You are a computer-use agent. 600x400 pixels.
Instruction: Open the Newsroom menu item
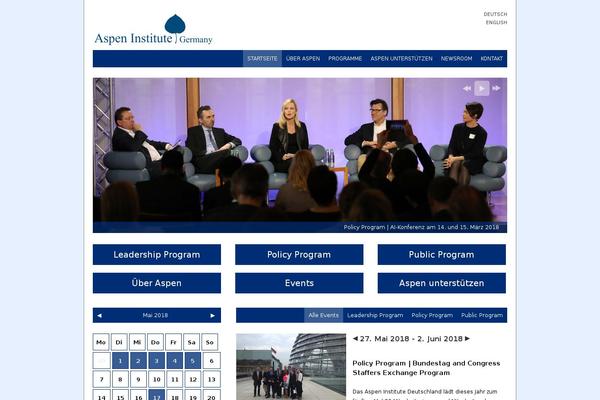point(456,59)
